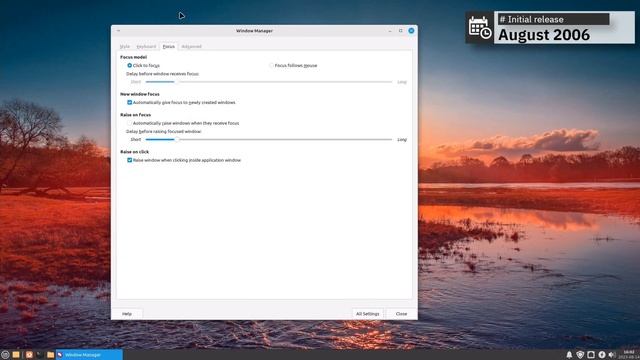Click the square tray icon beside the shield
The image size is (640, 360).
click(591, 355)
